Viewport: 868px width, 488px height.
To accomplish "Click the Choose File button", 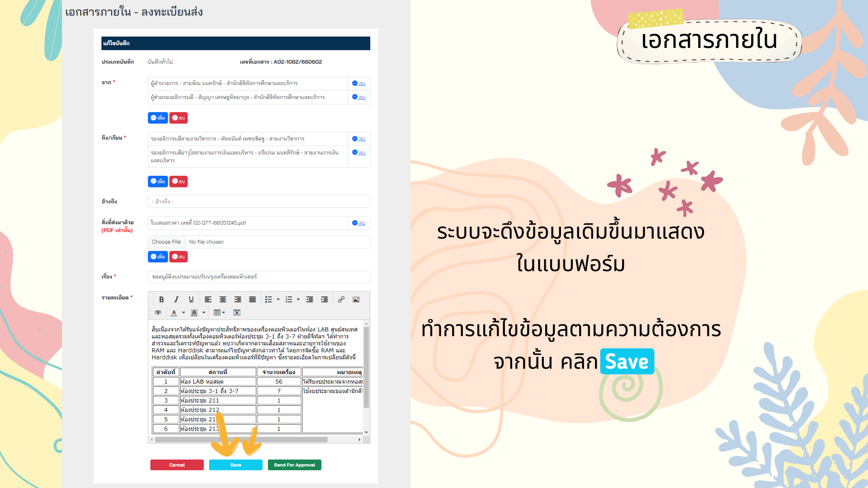I will tap(166, 242).
